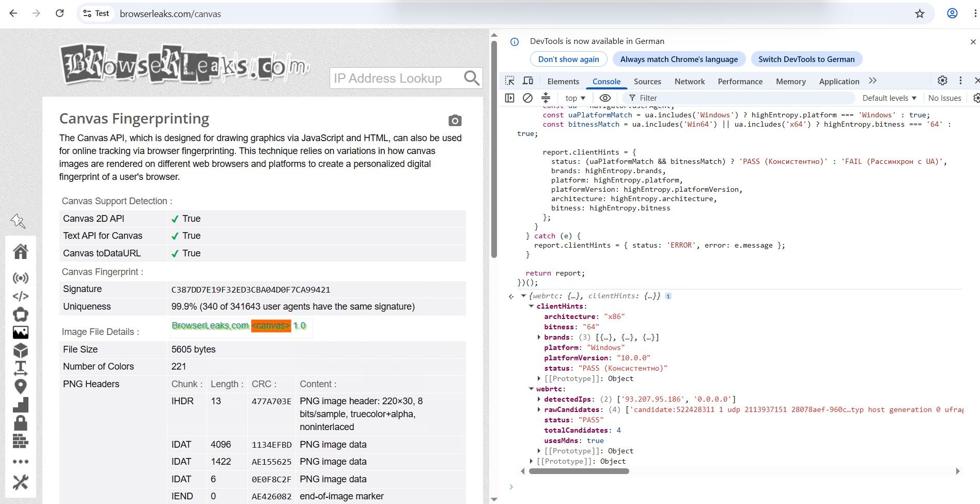Click the browser address bar URL
This screenshot has width=980, height=504.
pos(170,14)
